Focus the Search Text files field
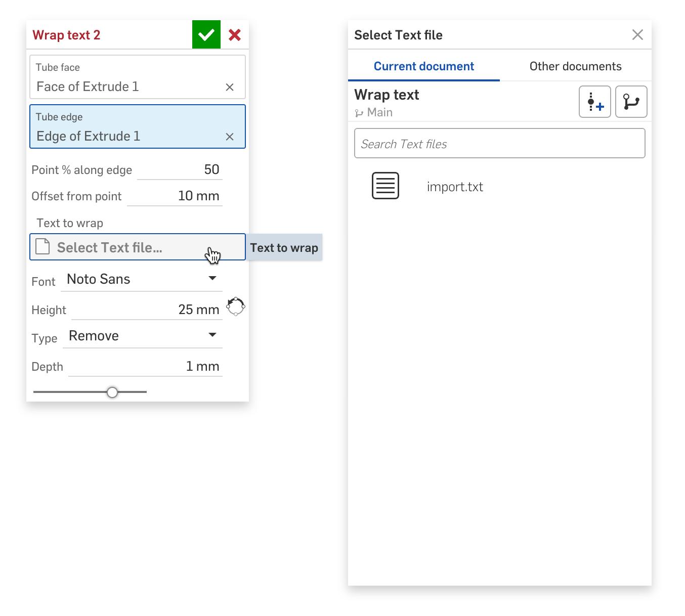Screen dimensions: 685x616 tap(499, 144)
